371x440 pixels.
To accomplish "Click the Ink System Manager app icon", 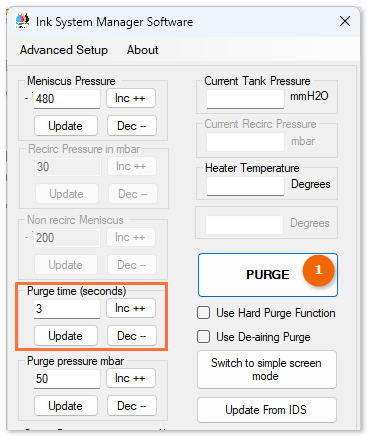I will (x=23, y=21).
